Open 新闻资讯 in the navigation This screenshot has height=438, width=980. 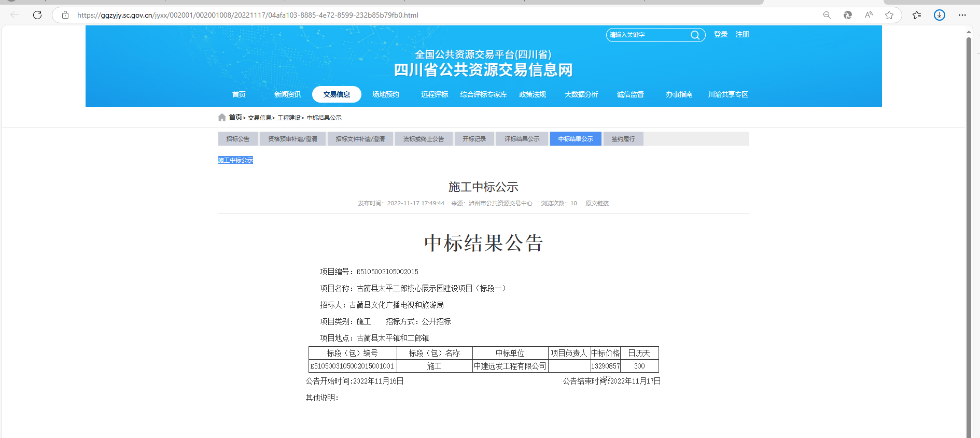[x=288, y=94]
